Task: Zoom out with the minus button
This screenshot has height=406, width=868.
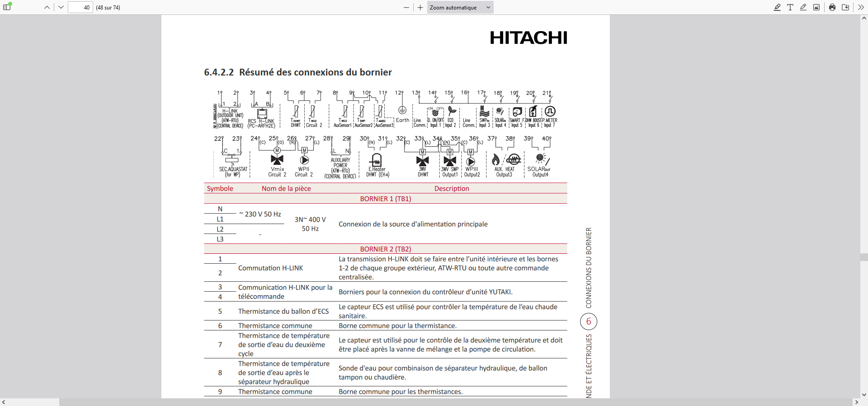Action: 406,7
